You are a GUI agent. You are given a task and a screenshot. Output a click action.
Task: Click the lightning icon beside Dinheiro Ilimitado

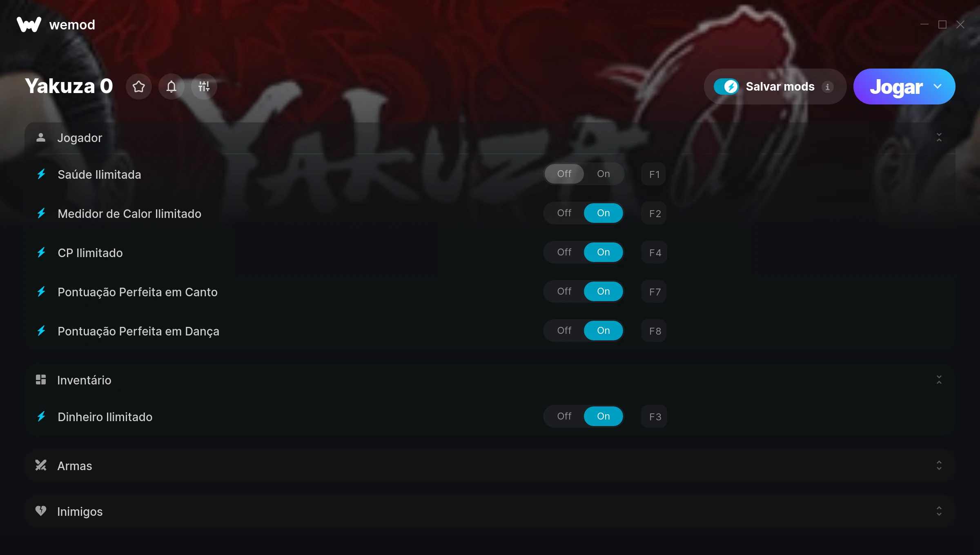41,417
